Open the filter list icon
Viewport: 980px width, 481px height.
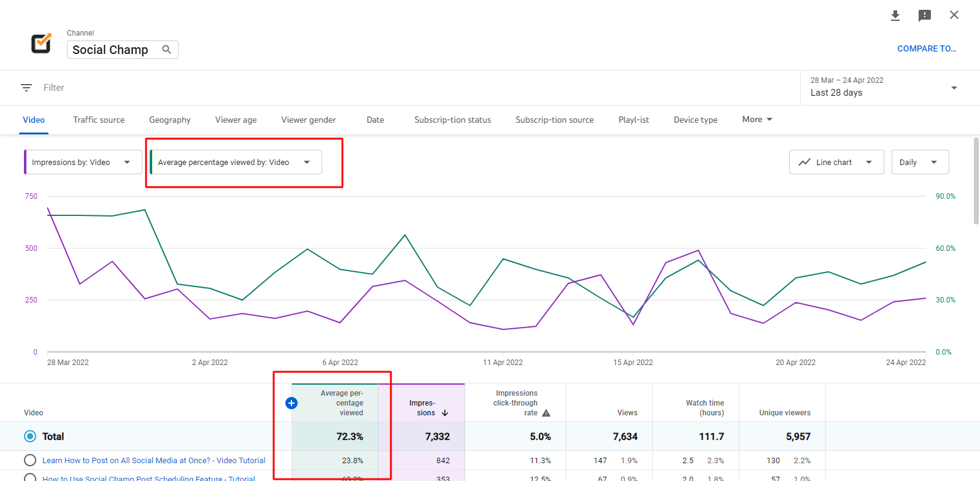coord(26,88)
